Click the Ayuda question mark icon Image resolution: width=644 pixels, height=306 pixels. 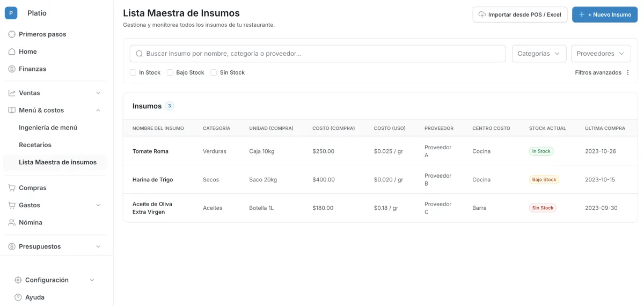[18, 297]
